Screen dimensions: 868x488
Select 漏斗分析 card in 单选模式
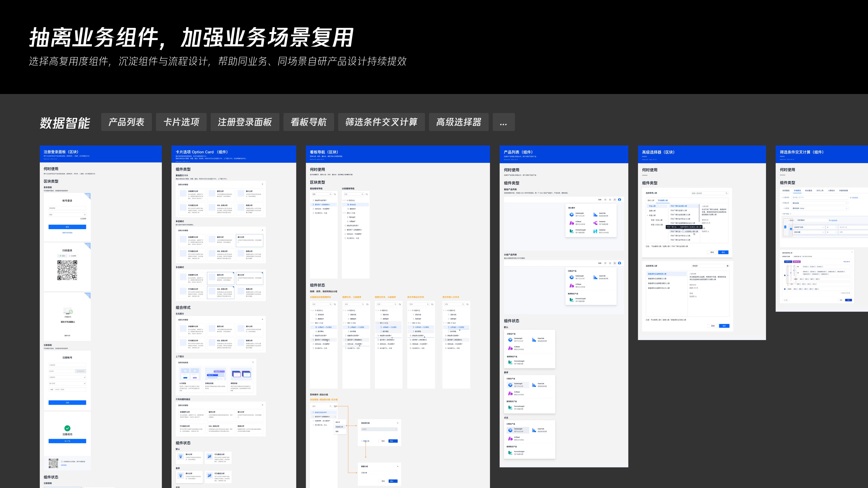(250, 240)
